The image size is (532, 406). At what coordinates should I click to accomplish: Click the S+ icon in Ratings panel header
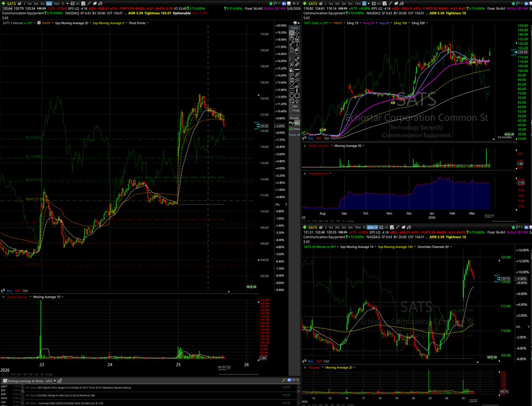289,380
